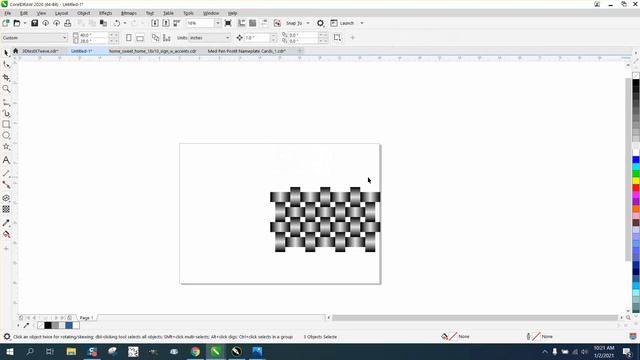Open the Effects menu
This screenshot has width=640, height=360.
point(105,13)
